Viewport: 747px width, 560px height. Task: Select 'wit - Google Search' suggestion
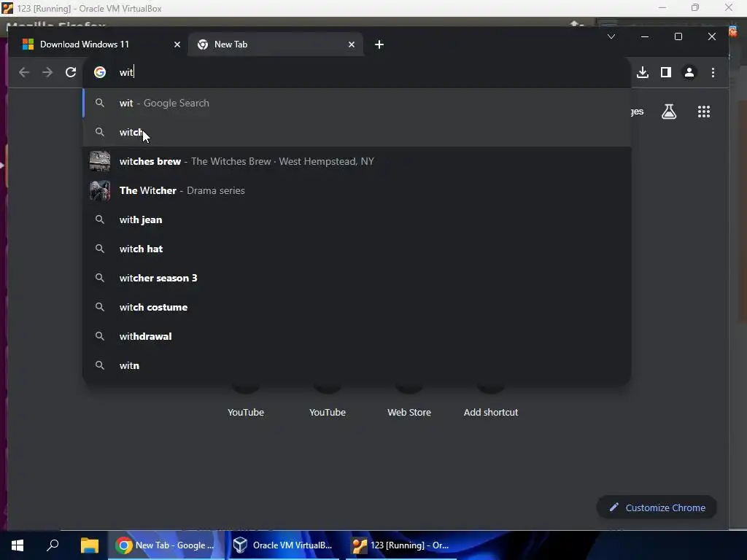click(x=357, y=103)
